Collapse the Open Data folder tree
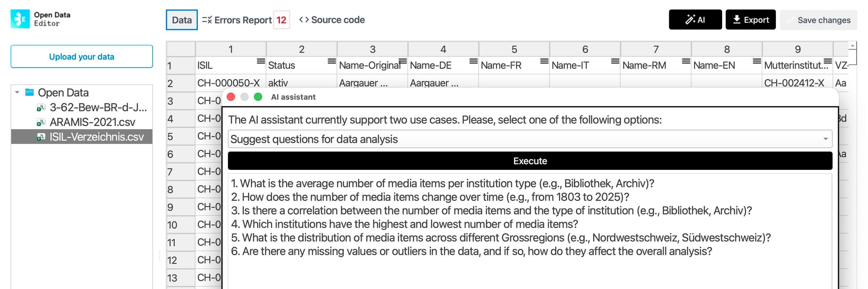 (17, 92)
